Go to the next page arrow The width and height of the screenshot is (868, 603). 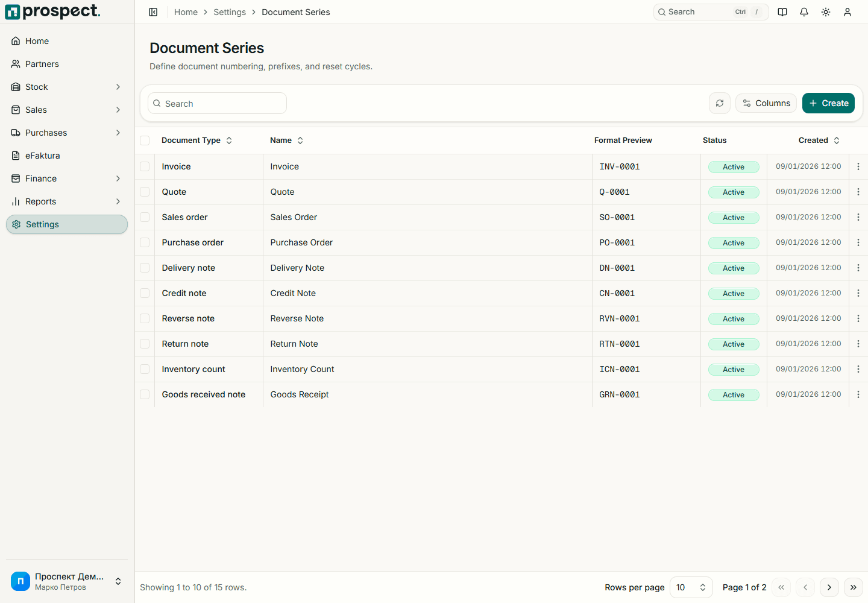point(829,587)
